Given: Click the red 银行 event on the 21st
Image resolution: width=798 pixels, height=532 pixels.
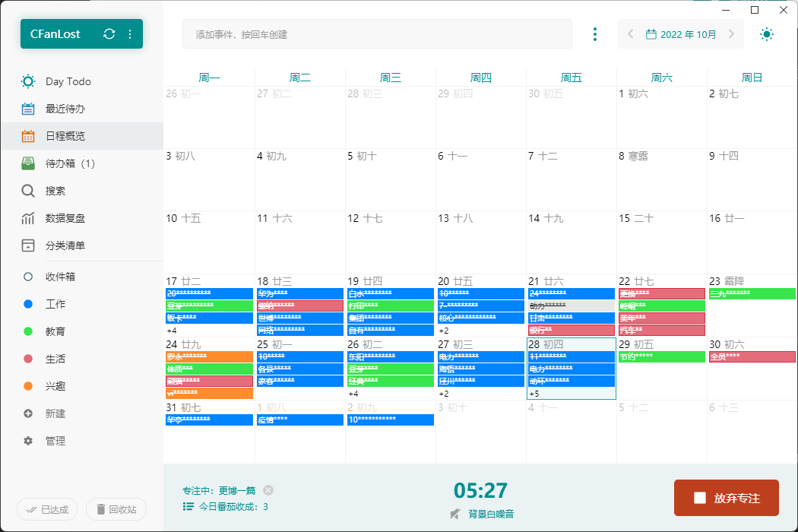Looking at the screenshot, I should [x=572, y=330].
